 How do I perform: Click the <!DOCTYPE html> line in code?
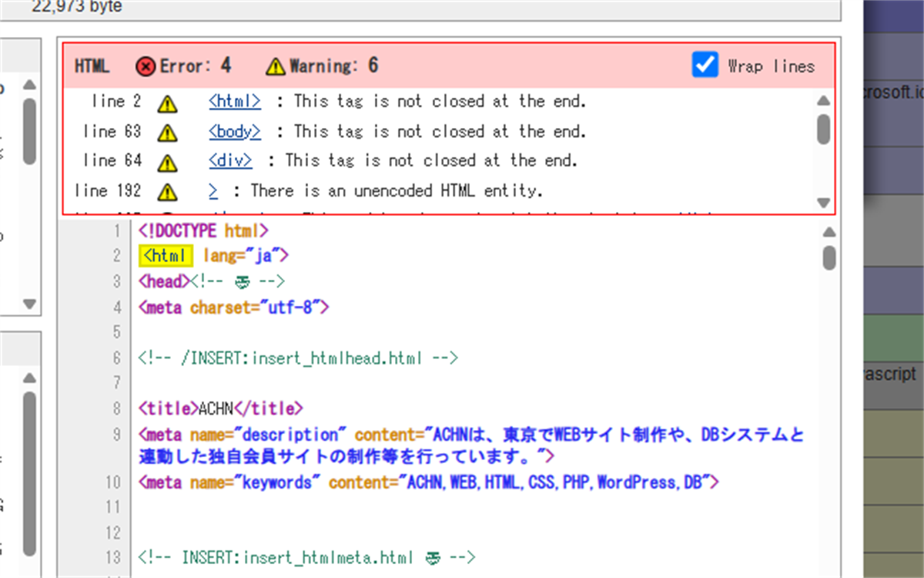point(203,230)
